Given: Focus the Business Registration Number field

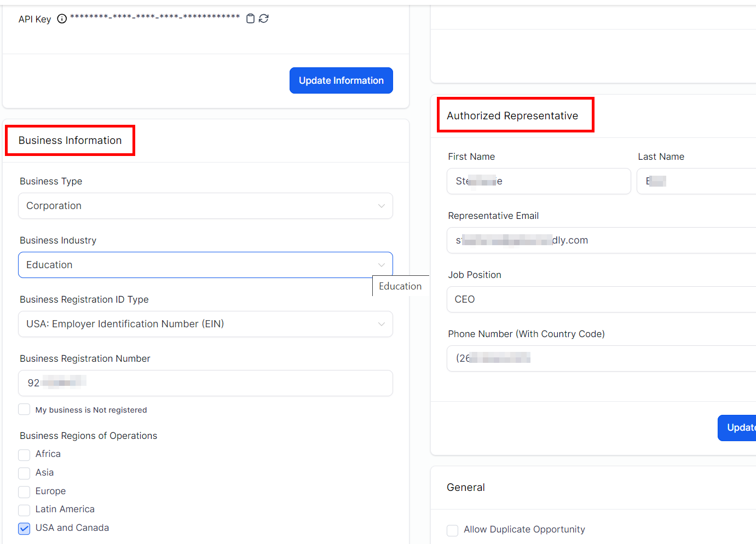Looking at the screenshot, I should click(x=205, y=383).
